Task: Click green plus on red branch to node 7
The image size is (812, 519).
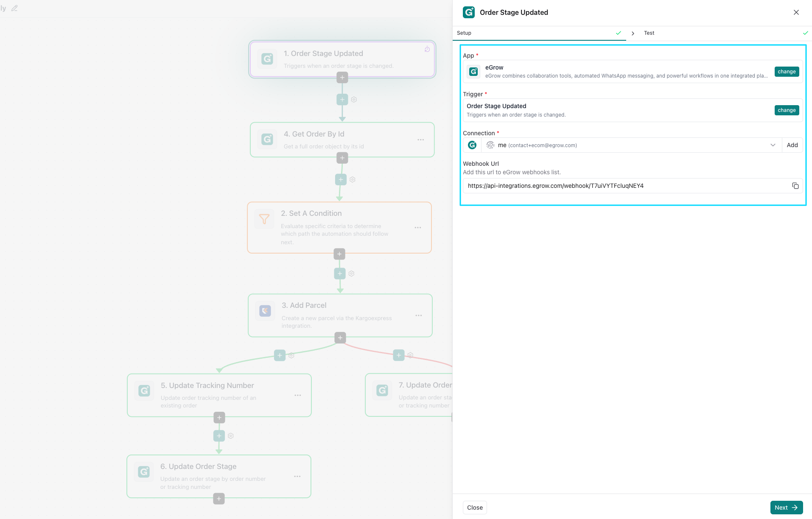Action: coord(399,355)
